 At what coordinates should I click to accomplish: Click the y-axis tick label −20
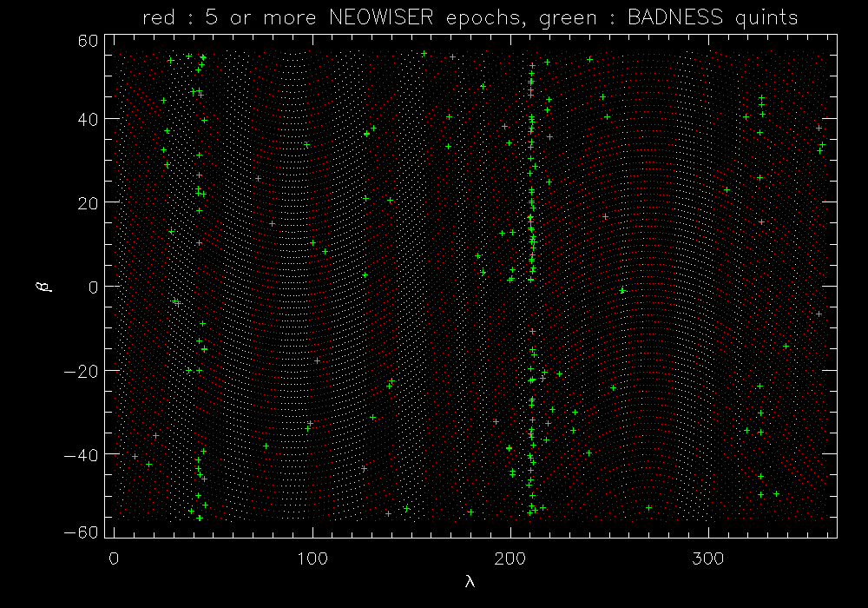click(x=81, y=371)
